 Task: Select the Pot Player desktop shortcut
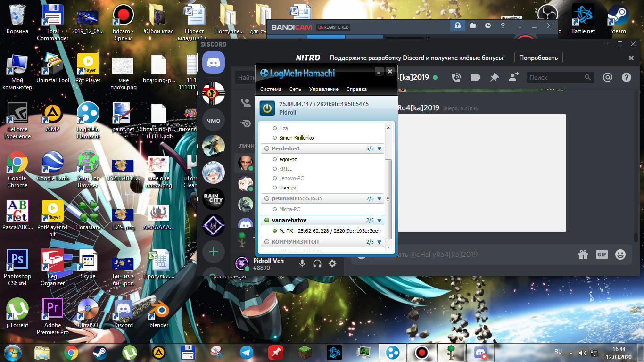[88, 68]
